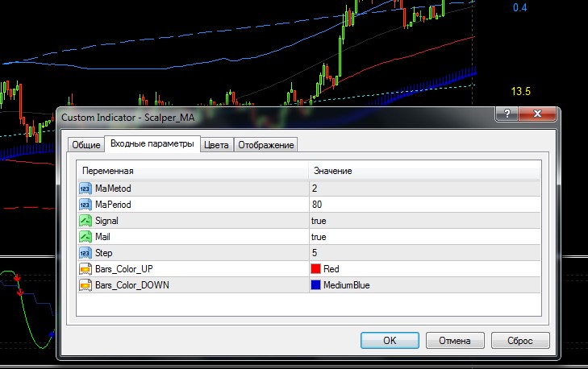Click the 0.4 value on the chart
The width and height of the screenshot is (588, 369).
coord(519,7)
